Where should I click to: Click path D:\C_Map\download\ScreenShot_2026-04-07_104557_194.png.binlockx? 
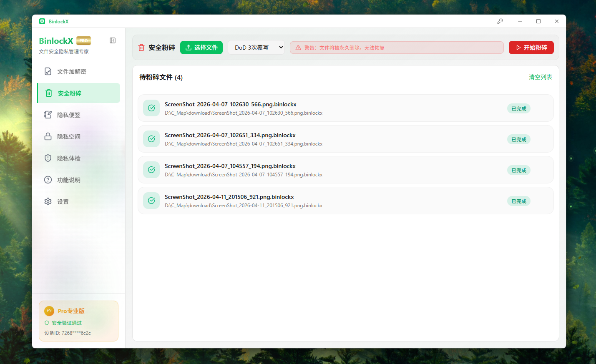coord(244,175)
